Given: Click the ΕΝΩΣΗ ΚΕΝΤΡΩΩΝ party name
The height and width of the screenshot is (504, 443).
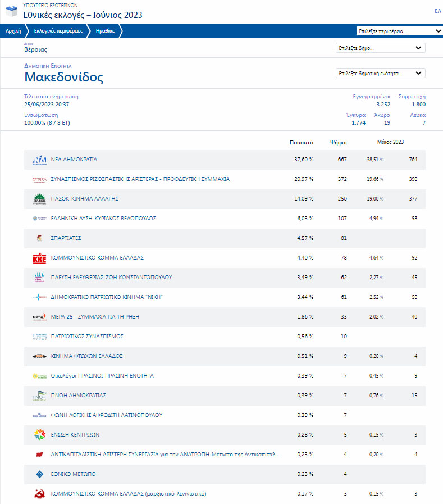Looking at the screenshot, I should coord(75,434).
